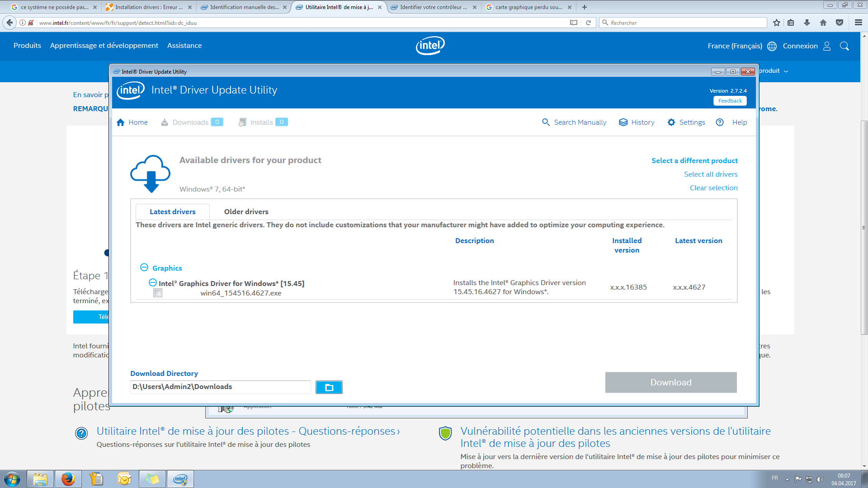Go back in Firefox
Viewport: 868px width, 488px height.
click(9, 23)
